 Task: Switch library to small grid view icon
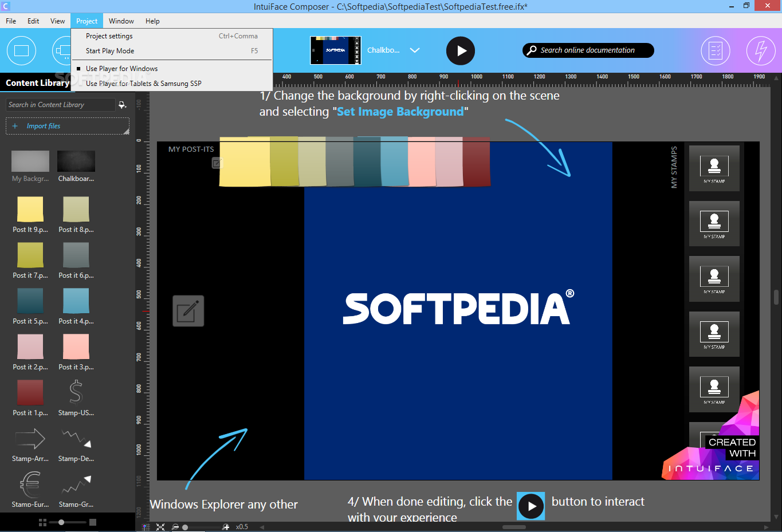point(42,522)
